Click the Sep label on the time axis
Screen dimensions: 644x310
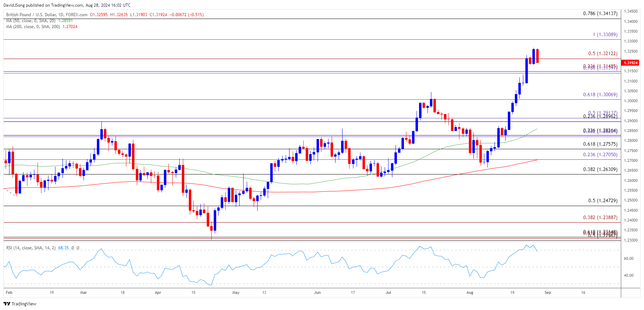tap(548, 293)
